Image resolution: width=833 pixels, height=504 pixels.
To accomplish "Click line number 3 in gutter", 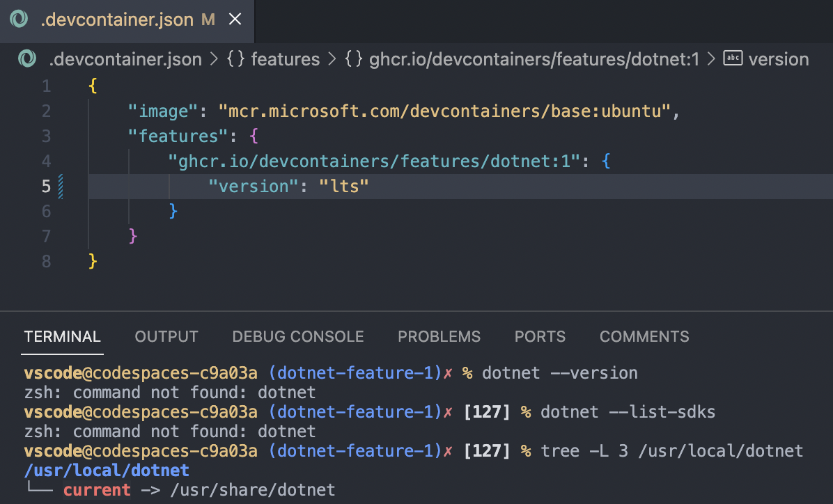I will [x=47, y=136].
